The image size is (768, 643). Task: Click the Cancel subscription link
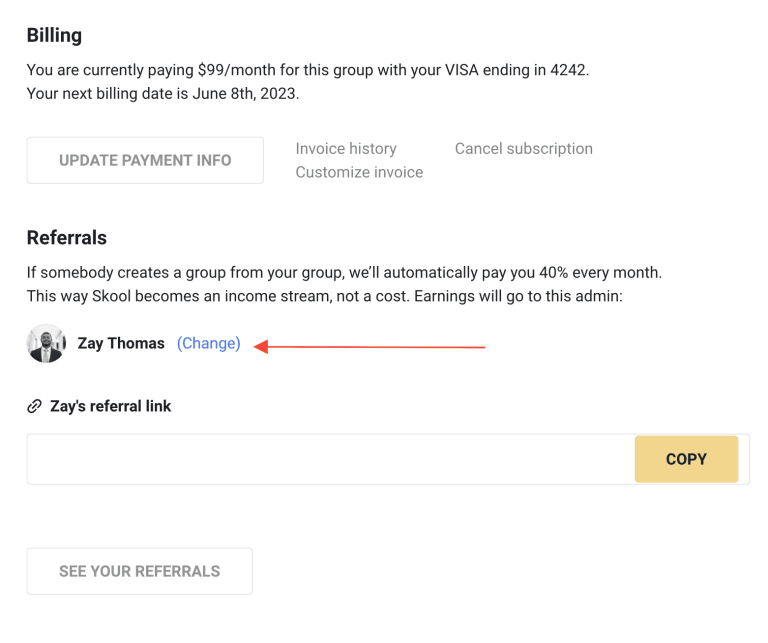pos(523,149)
